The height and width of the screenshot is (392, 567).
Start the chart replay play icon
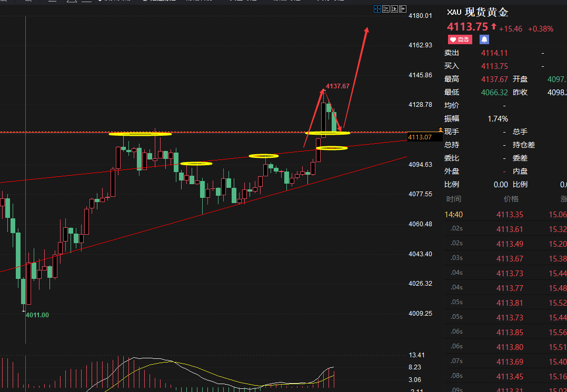click(394, 8)
